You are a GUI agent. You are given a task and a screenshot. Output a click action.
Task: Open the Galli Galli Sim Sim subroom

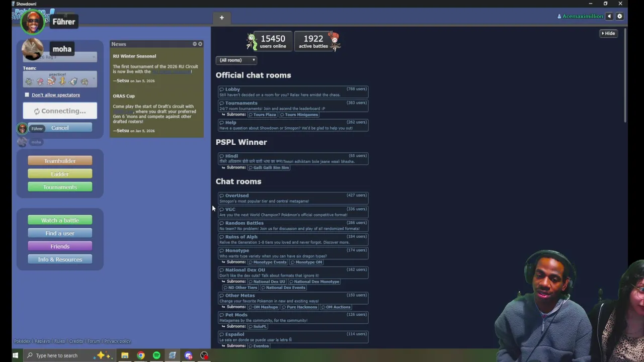coord(269,167)
